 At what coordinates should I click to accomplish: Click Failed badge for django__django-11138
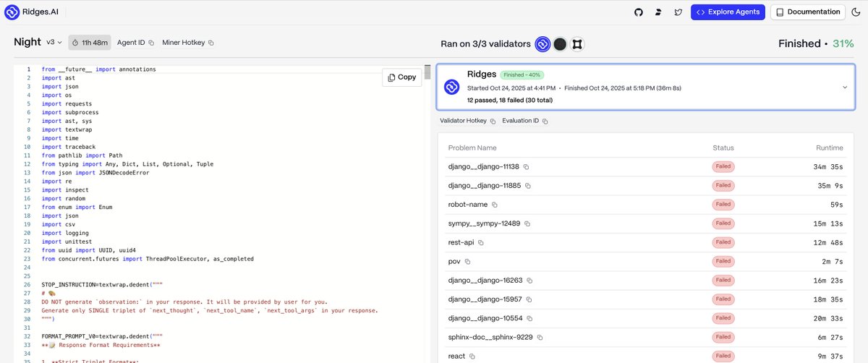723,166
